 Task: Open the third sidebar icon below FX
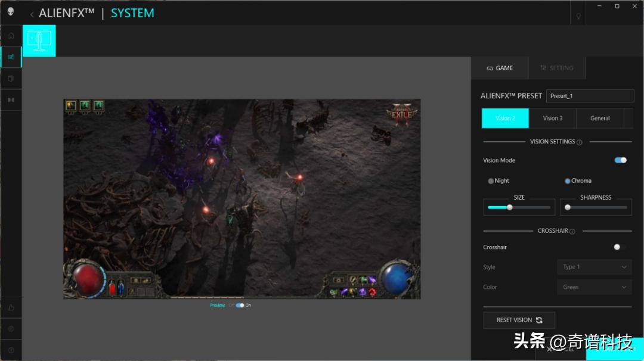11,79
